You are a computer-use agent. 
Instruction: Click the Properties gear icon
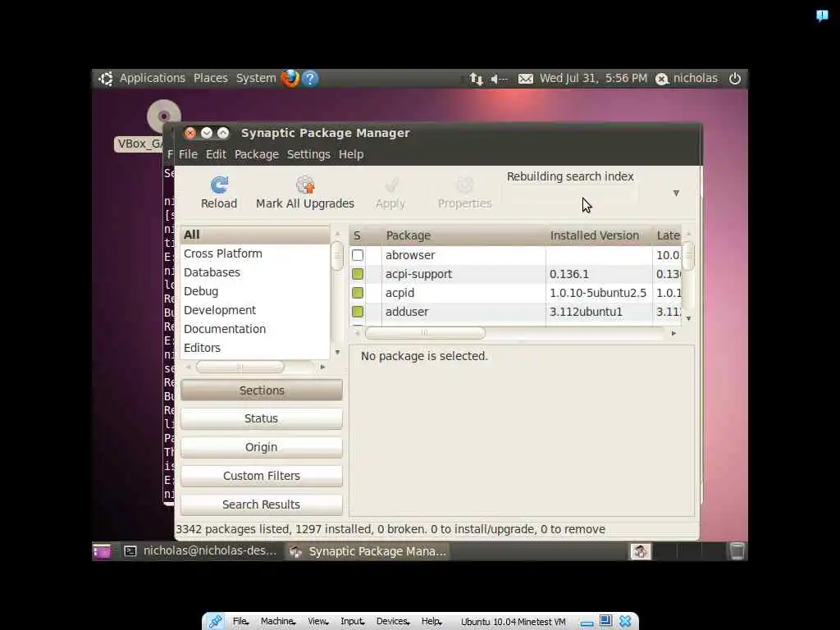point(464,185)
